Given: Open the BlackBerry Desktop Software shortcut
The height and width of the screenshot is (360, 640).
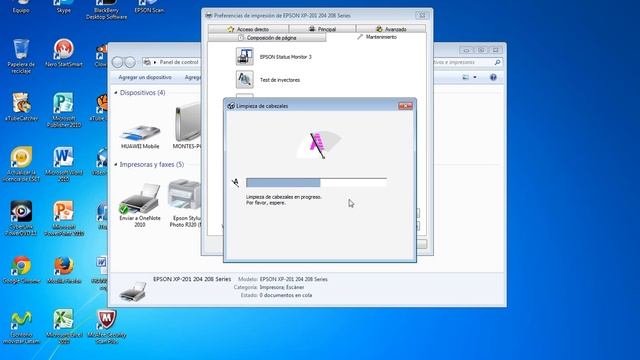Looking at the screenshot, I should 107,10.
